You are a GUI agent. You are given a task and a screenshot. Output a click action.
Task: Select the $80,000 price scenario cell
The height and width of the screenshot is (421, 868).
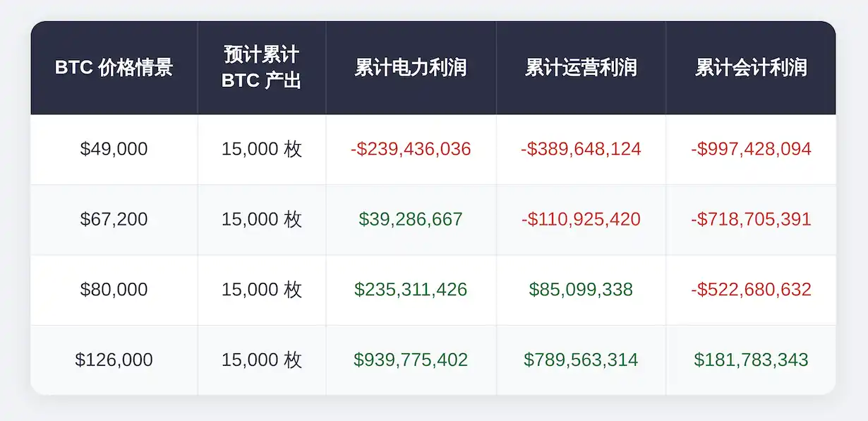(x=114, y=290)
